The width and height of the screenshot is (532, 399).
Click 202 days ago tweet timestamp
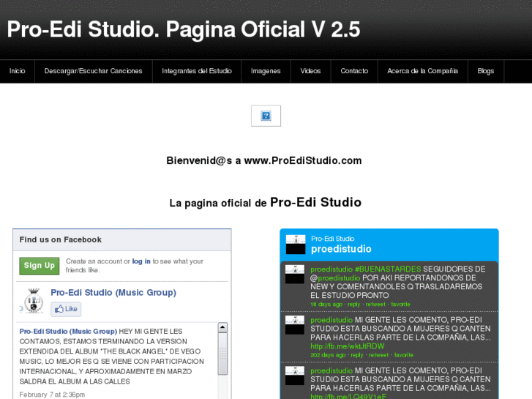328,355
